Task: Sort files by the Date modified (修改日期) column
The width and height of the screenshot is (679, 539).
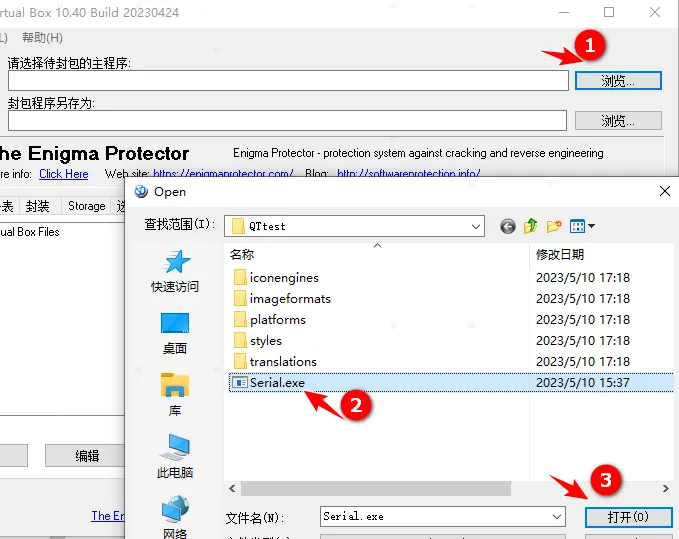Action: tap(560, 255)
